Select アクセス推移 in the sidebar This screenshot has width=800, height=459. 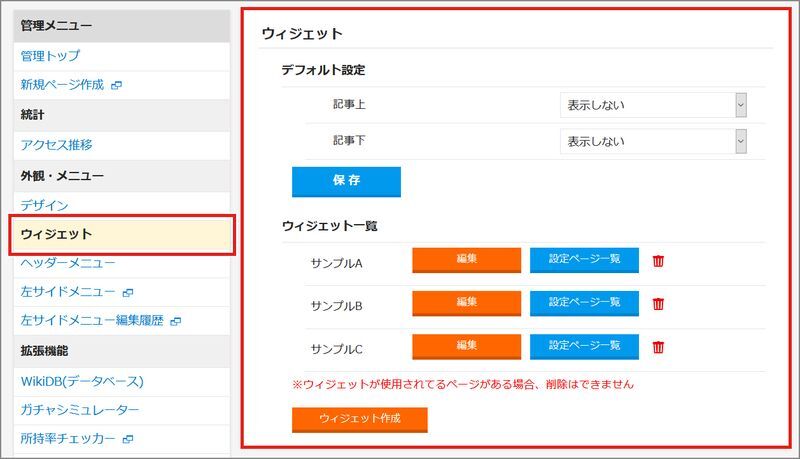click(x=57, y=145)
